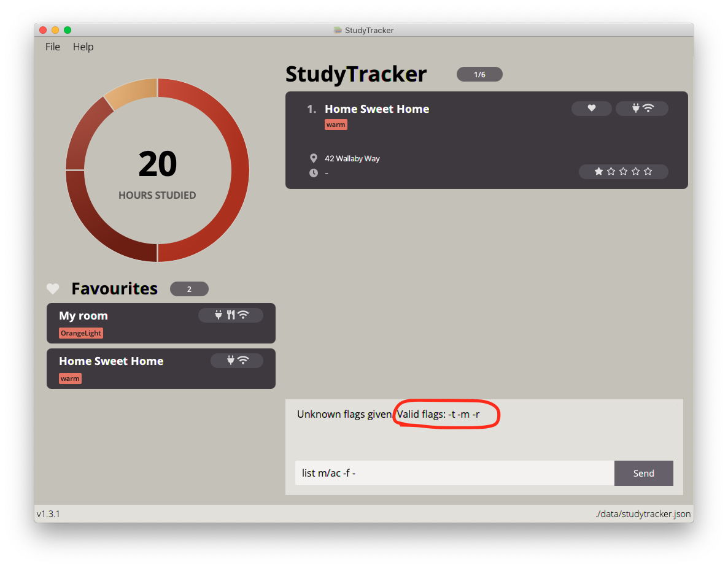Image resolution: width=728 pixels, height=568 pixels.
Task: Click the plug icon on favourites Home Sweet Home
Action: (231, 361)
